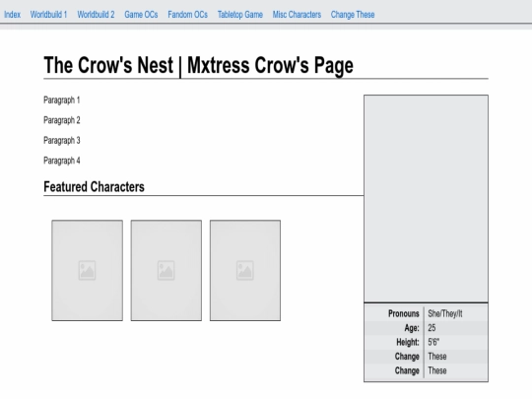The height and width of the screenshot is (399, 532).
Task: Click the Age value 25
Action: tap(432, 328)
